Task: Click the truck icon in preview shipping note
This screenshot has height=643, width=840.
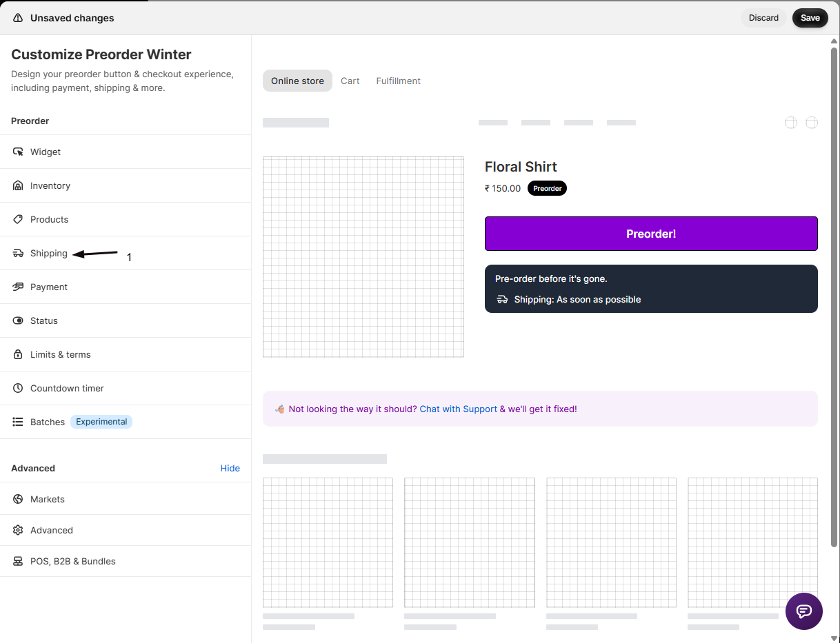Action: pyautogui.click(x=502, y=299)
